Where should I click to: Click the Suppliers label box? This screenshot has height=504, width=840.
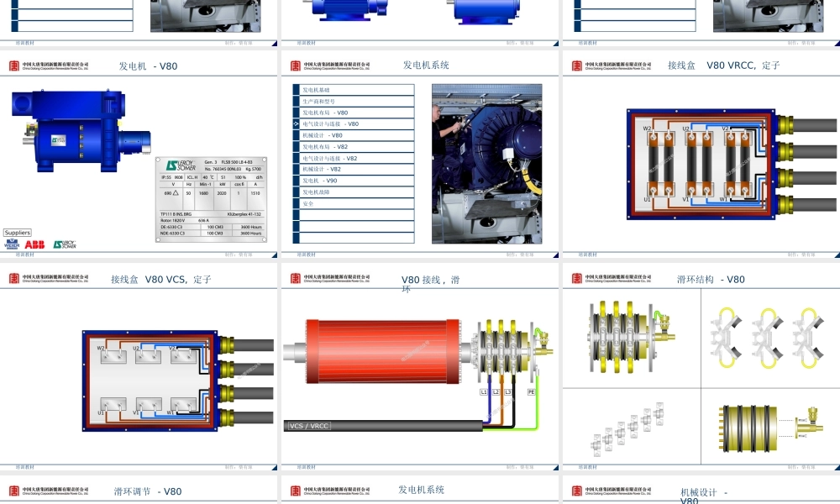[17, 233]
